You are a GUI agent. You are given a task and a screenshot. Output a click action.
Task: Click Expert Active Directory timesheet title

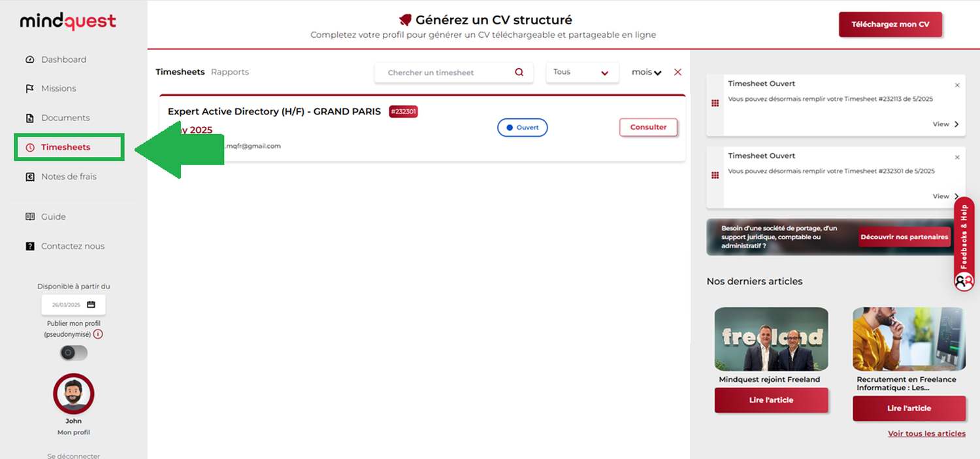tap(274, 112)
